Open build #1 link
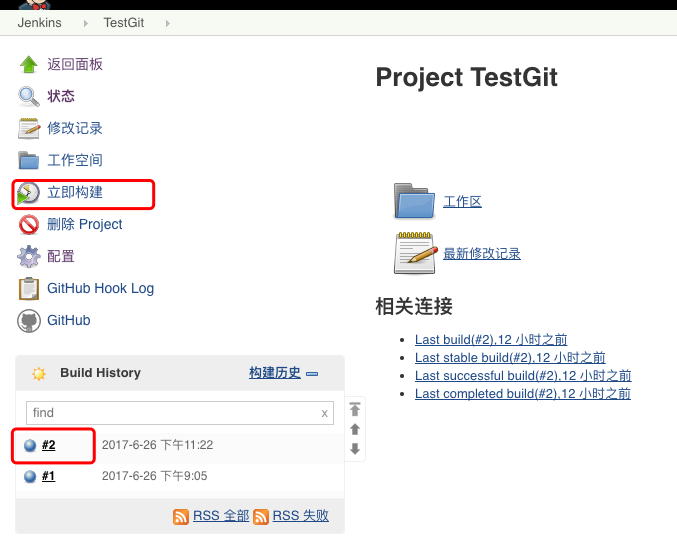This screenshot has height=557, width=677. coord(48,476)
